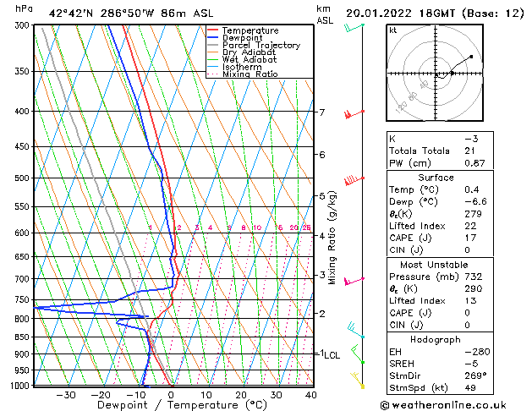The width and height of the screenshot is (532, 411).
Task: Click the Most Unstable section heading
Action: [434, 265]
